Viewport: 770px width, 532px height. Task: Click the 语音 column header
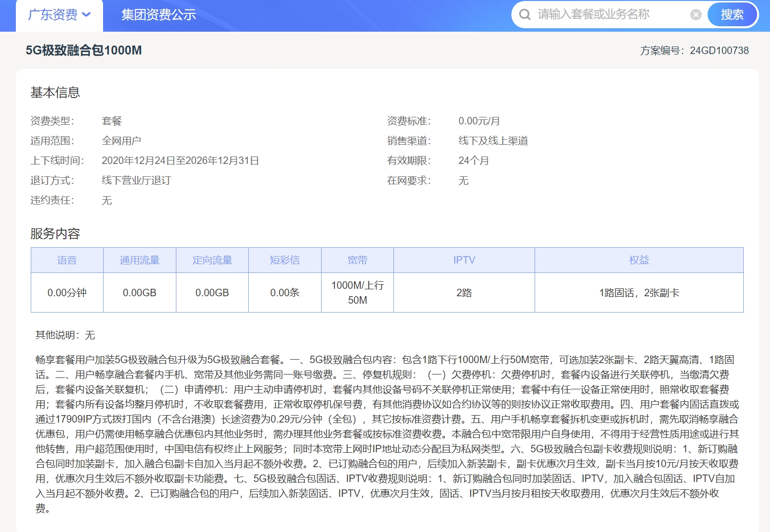click(67, 260)
